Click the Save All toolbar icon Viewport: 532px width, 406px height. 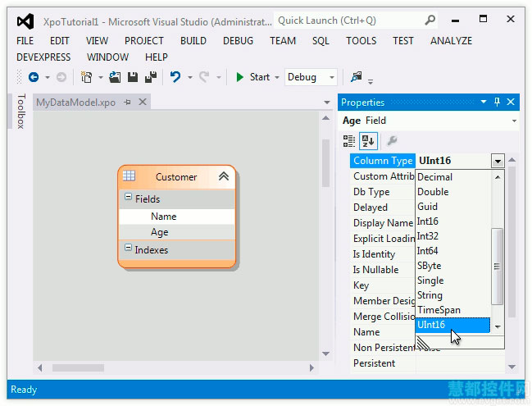tap(151, 77)
